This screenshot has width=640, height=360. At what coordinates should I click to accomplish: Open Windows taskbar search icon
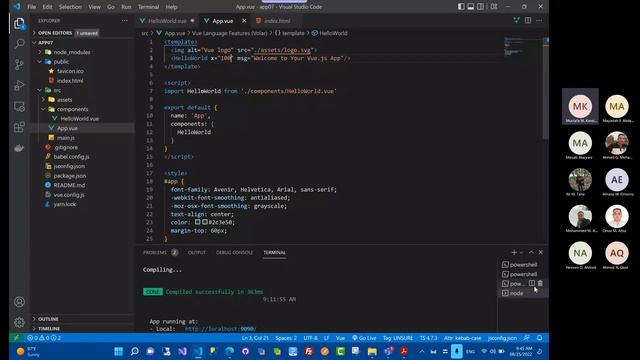(134, 351)
